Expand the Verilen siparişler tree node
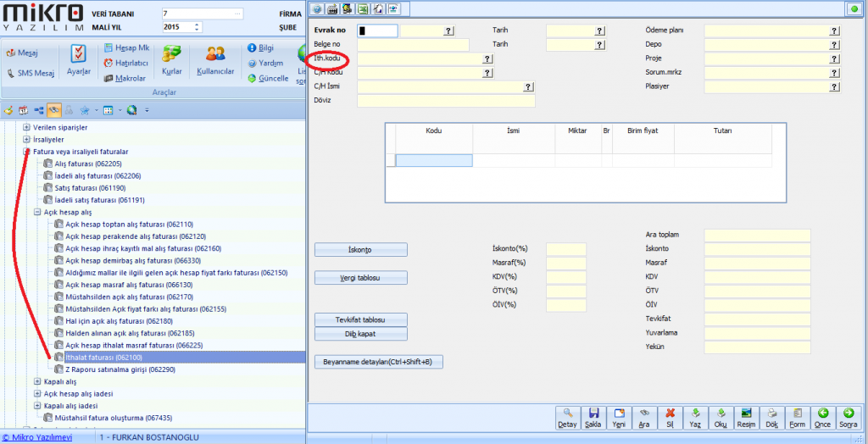This screenshot has height=444, width=868. coord(27,127)
